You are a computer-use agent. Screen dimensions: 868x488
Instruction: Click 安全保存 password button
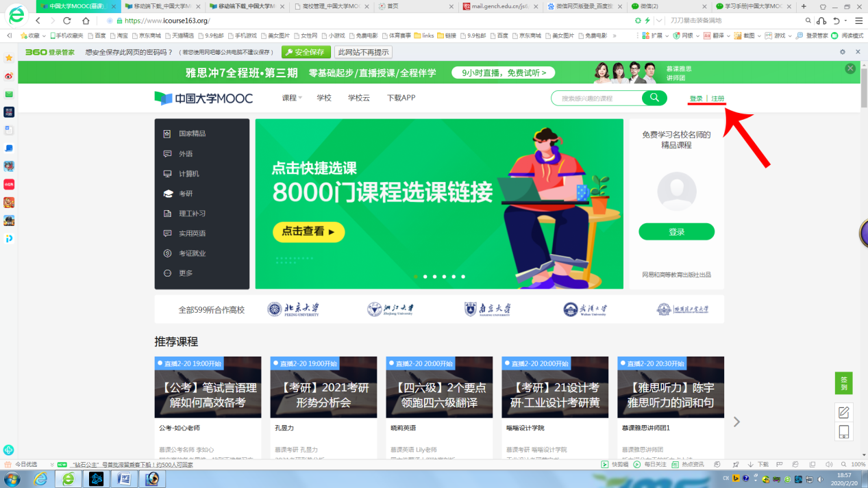pyautogui.click(x=305, y=52)
